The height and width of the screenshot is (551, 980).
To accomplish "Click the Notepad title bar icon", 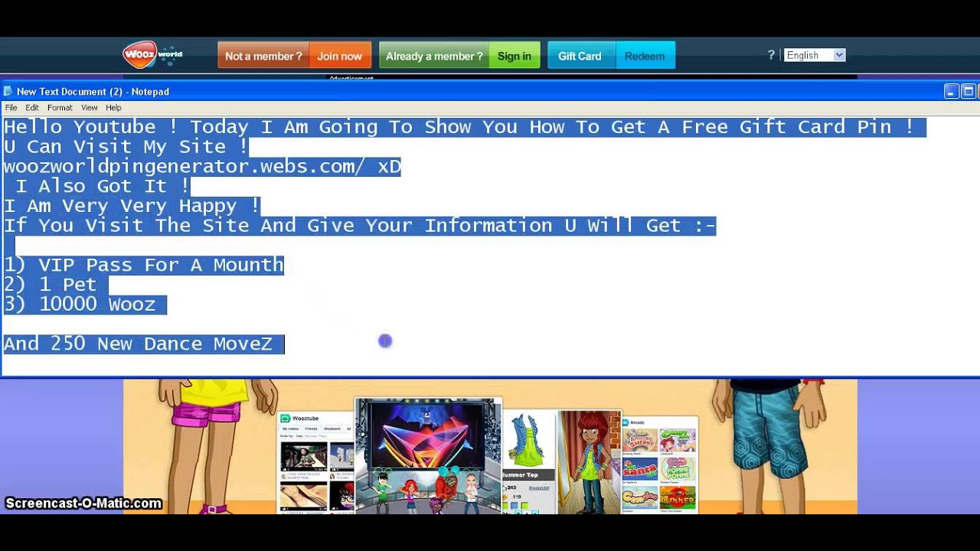I will click(8, 91).
